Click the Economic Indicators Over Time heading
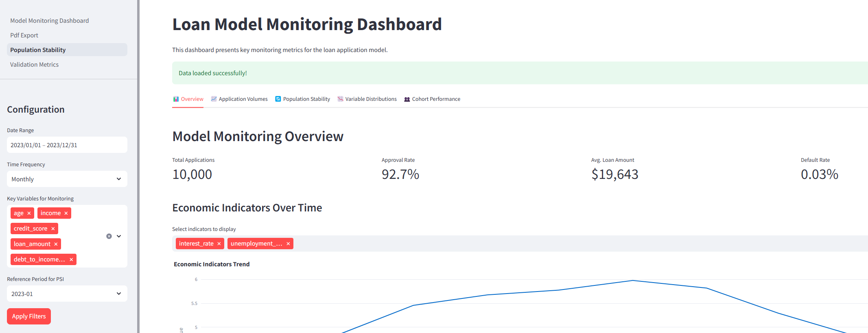Screen dimensions: 868x333 click(247, 208)
